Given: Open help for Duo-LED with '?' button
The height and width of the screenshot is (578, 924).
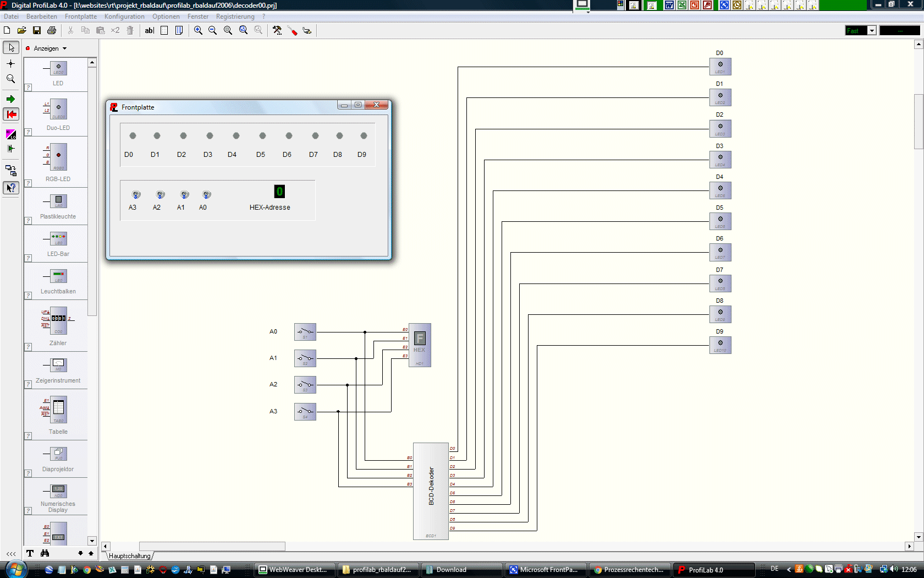Looking at the screenshot, I should 29,132.
